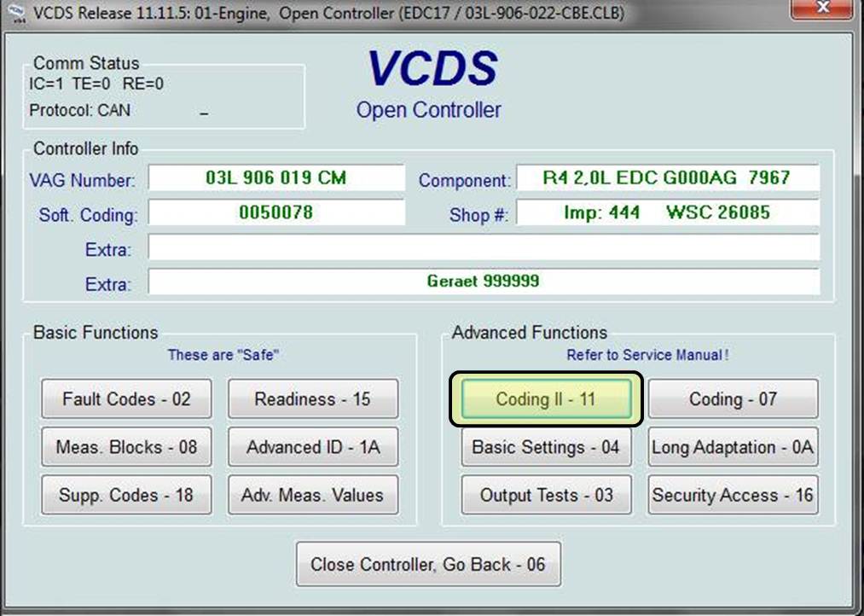Click the Shop # field WSC 26085
The width and height of the screenshot is (864, 616).
(x=668, y=212)
